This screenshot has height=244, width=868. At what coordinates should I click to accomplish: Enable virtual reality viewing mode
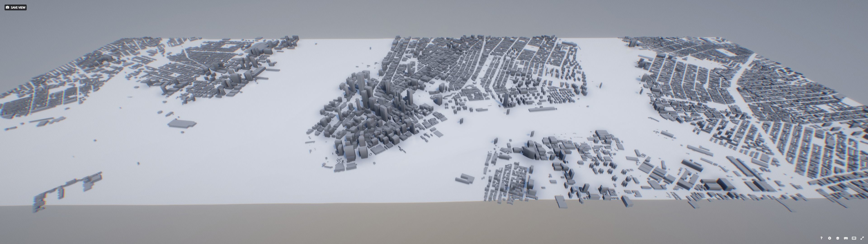846,239
